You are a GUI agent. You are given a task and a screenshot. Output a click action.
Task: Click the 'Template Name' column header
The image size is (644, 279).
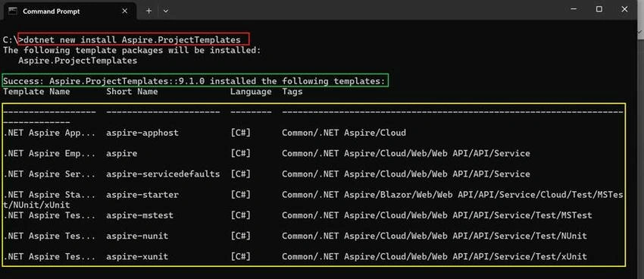[x=36, y=92]
